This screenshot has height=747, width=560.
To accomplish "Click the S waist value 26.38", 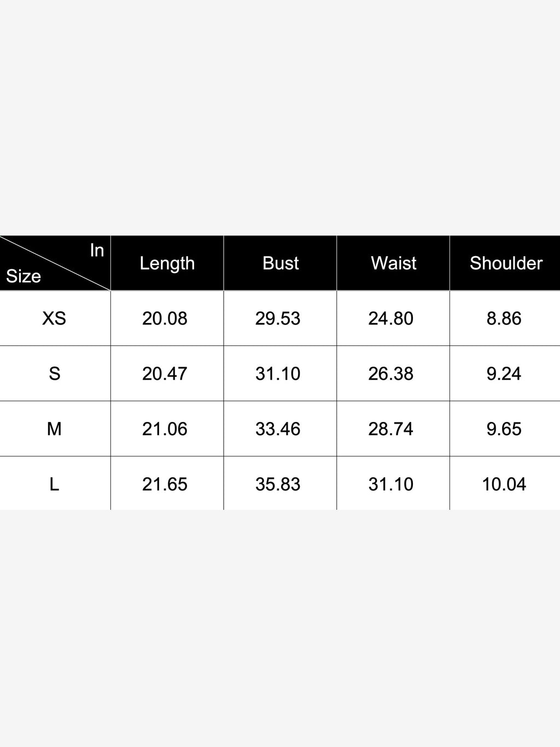I will (390, 374).
